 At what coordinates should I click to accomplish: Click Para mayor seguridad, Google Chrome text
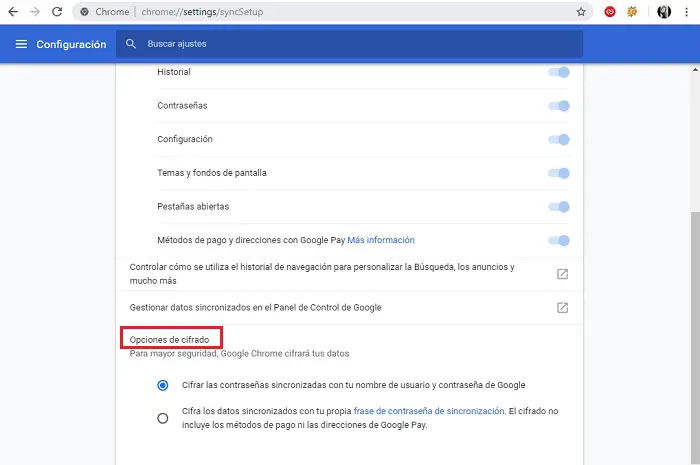pos(239,353)
